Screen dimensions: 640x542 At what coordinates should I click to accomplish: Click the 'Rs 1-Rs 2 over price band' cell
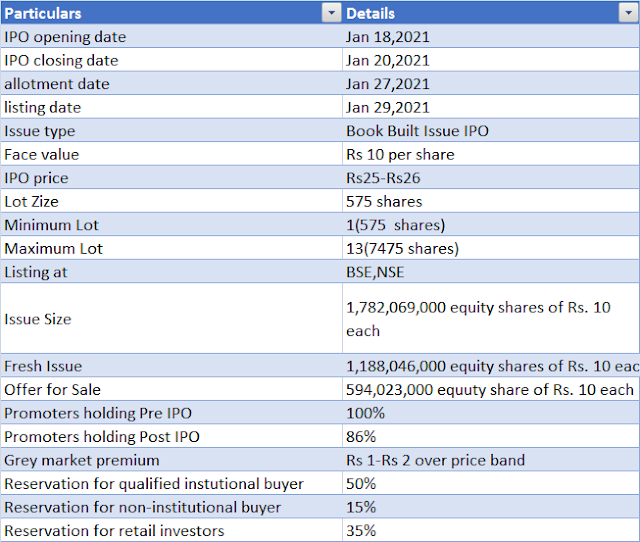click(x=491, y=460)
